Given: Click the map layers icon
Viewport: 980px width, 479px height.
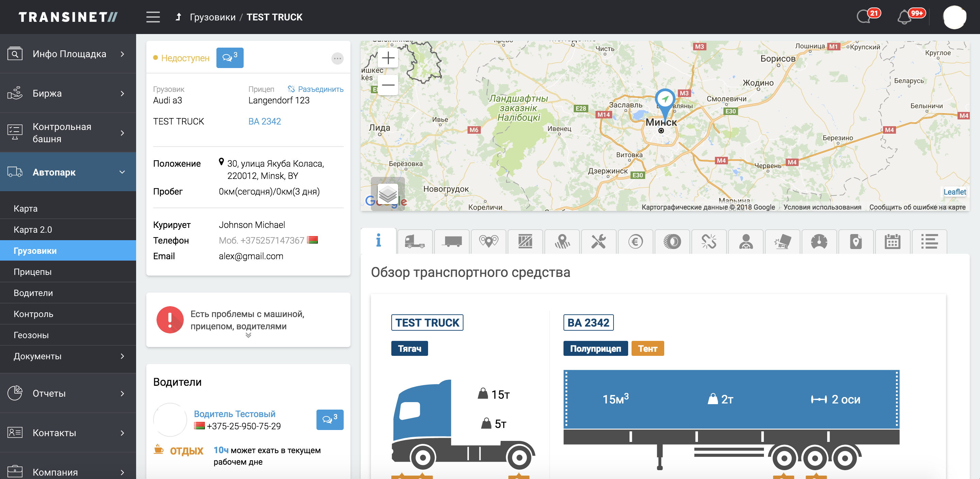Looking at the screenshot, I should point(388,194).
